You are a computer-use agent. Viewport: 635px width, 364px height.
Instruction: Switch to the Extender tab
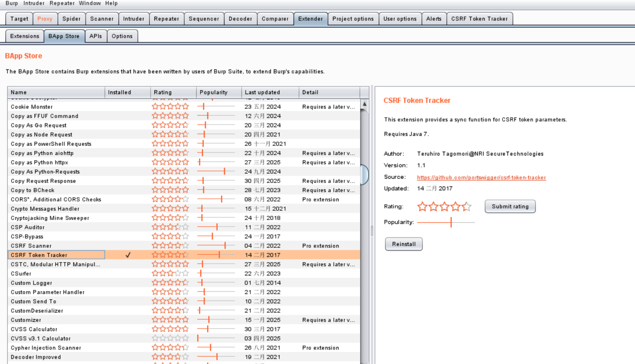[x=311, y=19]
